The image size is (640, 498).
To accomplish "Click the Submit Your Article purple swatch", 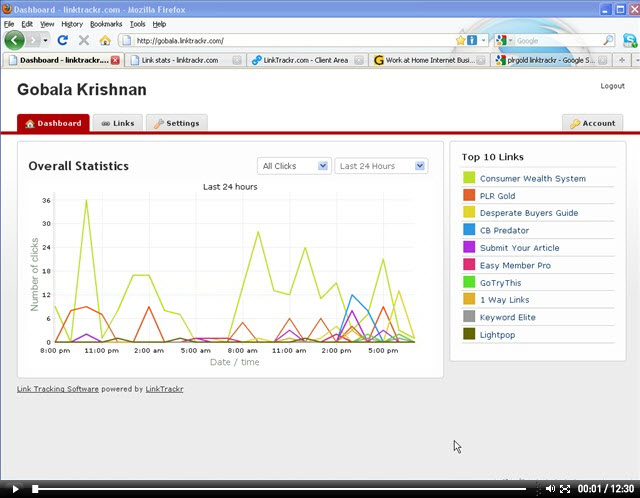I will click(x=469, y=247).
